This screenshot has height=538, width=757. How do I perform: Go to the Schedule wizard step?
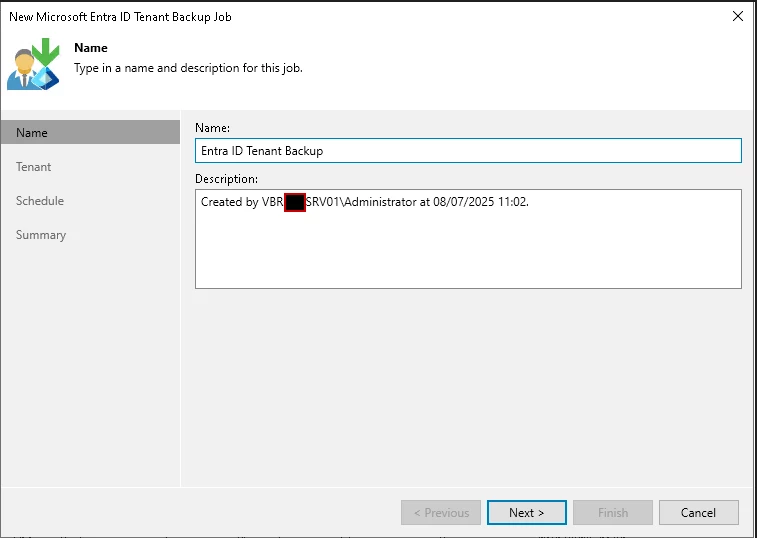point(40,201)
